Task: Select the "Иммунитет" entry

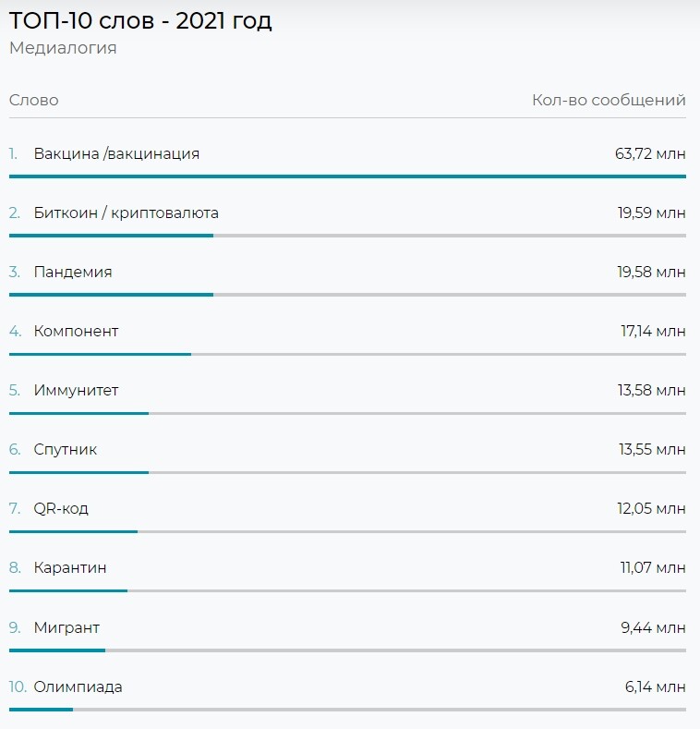Action: point(76,390)
